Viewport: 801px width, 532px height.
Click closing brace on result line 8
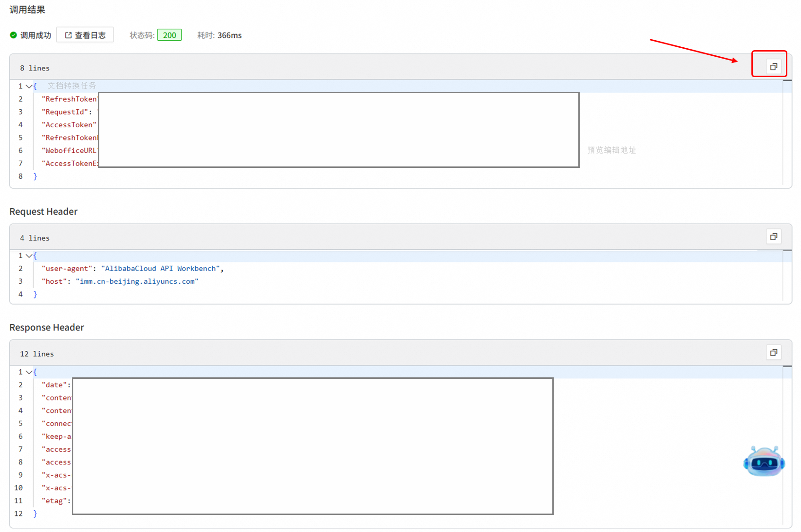[x=35, y=176]
